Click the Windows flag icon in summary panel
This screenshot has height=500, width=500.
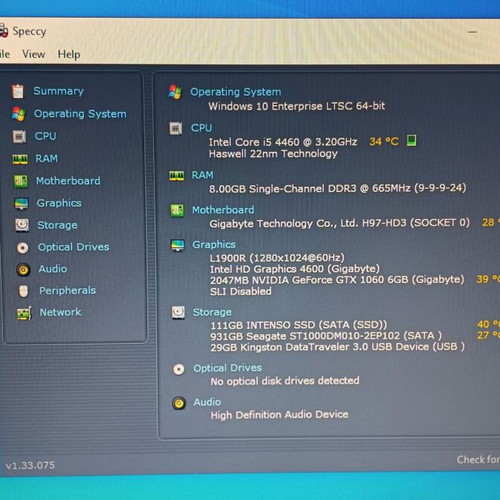(175, 92)
